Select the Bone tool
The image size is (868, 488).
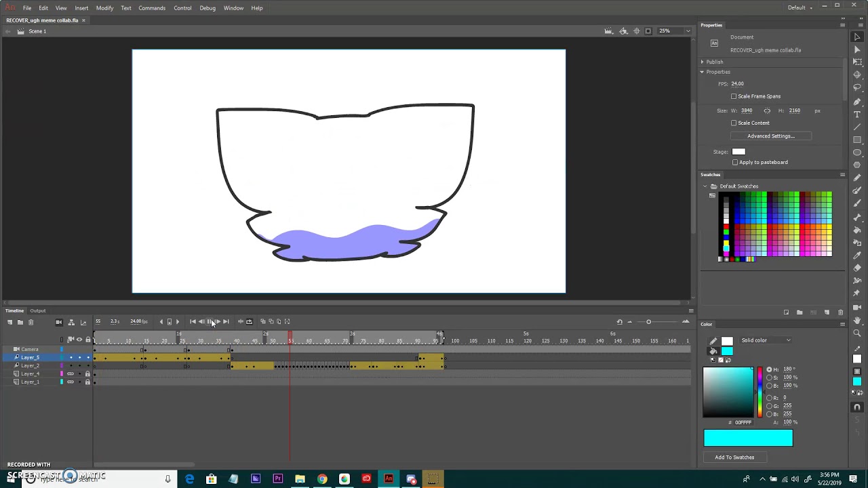point(857,217)
